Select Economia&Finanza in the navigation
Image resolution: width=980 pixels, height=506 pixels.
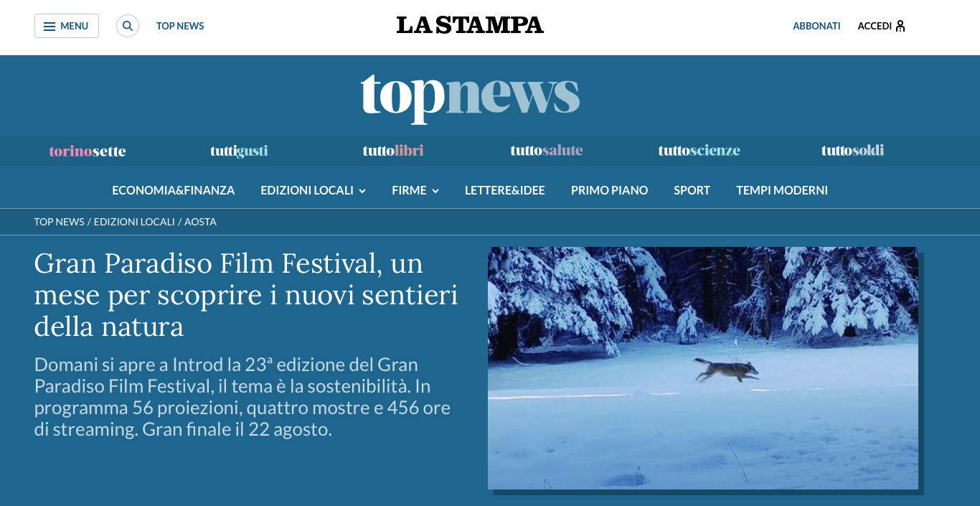174,190
